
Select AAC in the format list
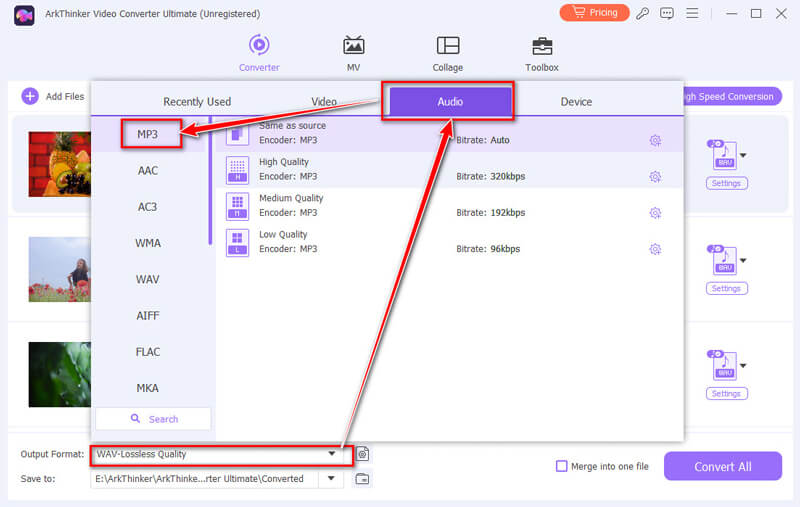(x=147, y=170)
